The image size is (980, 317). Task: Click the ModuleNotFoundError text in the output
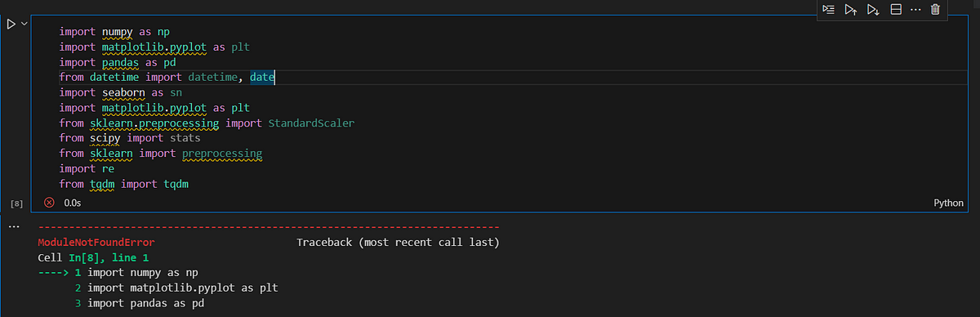click(x=96, y=243)
